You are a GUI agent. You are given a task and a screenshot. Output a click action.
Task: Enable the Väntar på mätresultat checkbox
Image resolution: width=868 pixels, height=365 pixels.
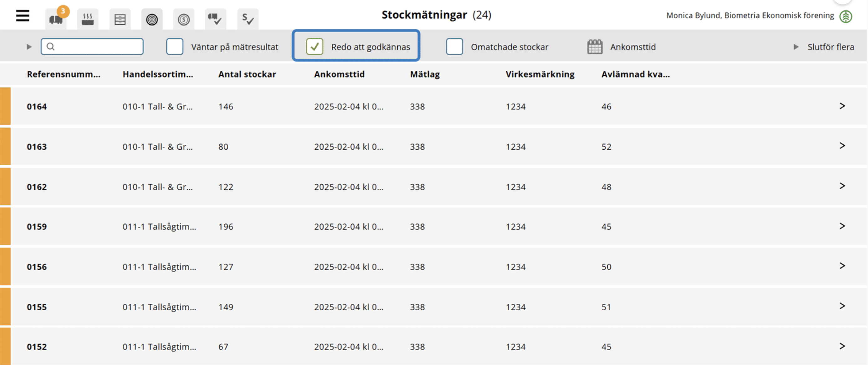click(x=175, y=47)
